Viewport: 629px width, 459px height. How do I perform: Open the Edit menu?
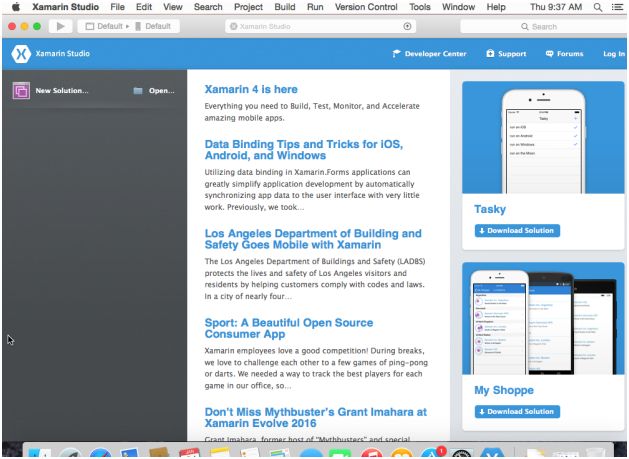pyautogui.click(x=144, y=7)
